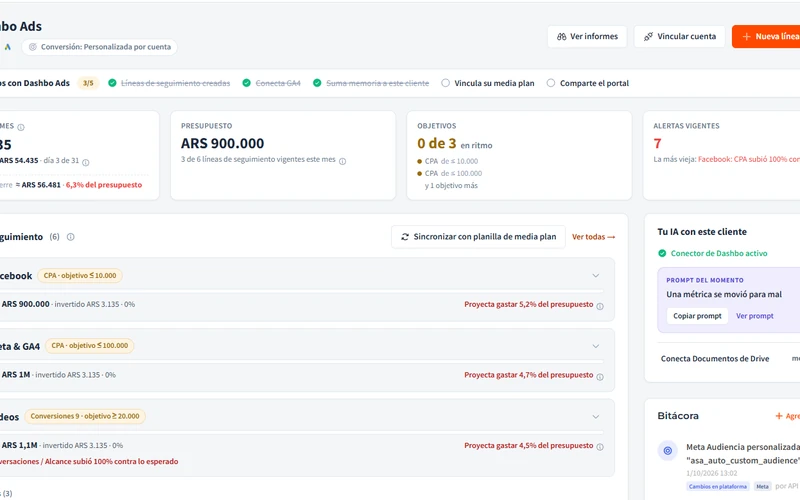Click info icon after 'Proyecta gastar 4,5% del presupuesto'
Viewport: 800px width, 500px height.
click(x=600, y=447)
